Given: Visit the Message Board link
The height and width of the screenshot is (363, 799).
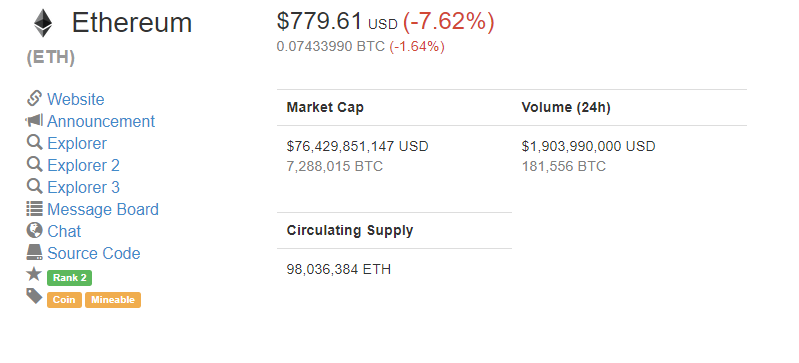Looking at the screenshot, I should click(x=103, y=210).
